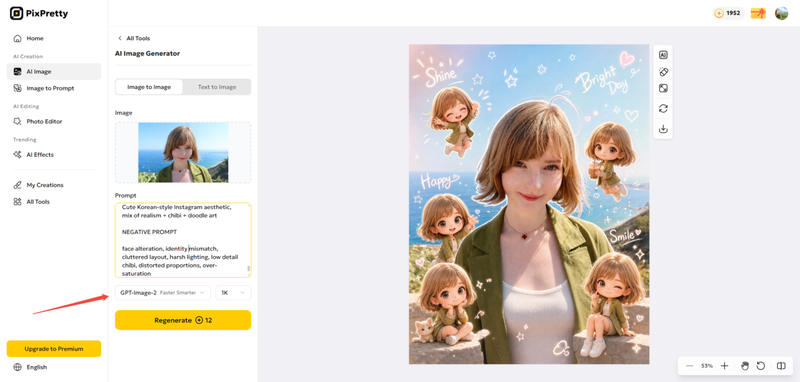Image resolution: width=800 pixels, height=382 pixels.
Task: Click the AI Image Generator heading
Action: (147, 54)
